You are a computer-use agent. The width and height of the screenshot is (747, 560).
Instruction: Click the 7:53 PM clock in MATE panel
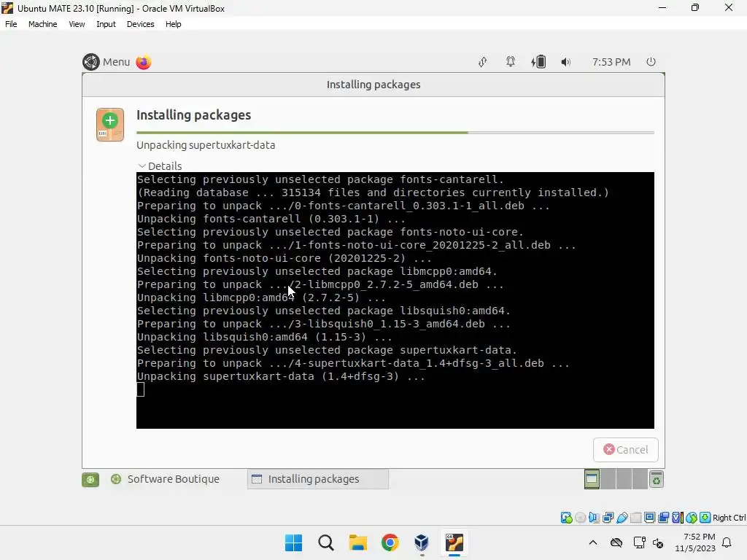(x=611, y=62)
